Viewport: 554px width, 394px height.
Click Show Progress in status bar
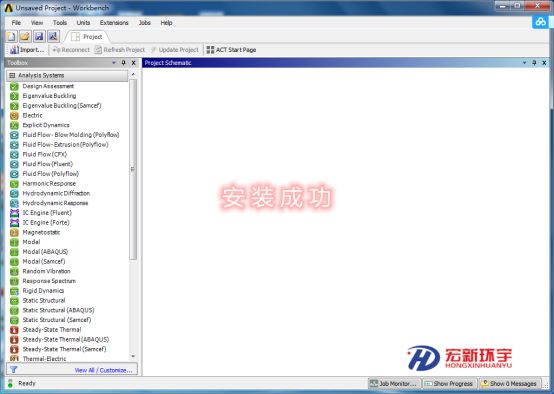coord(450,384)
